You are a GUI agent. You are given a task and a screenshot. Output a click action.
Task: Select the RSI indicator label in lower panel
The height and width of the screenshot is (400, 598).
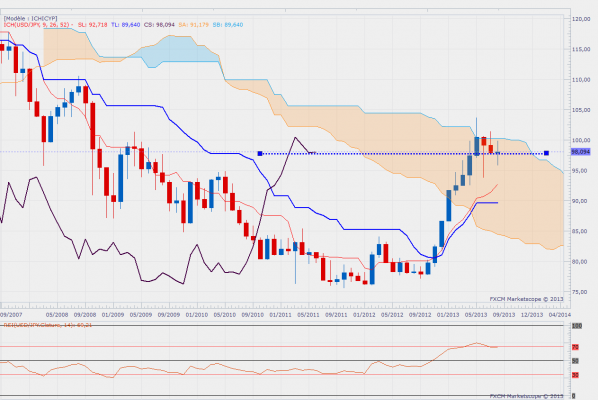48,325
